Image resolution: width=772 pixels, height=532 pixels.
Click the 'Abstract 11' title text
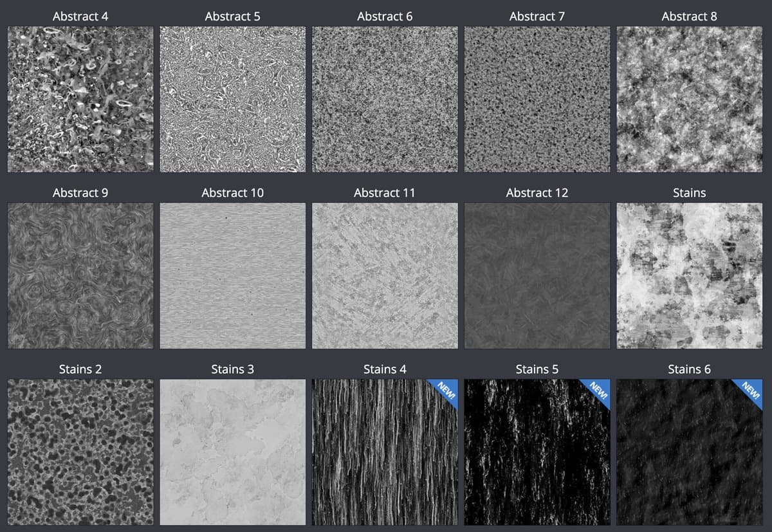[385, 193]
